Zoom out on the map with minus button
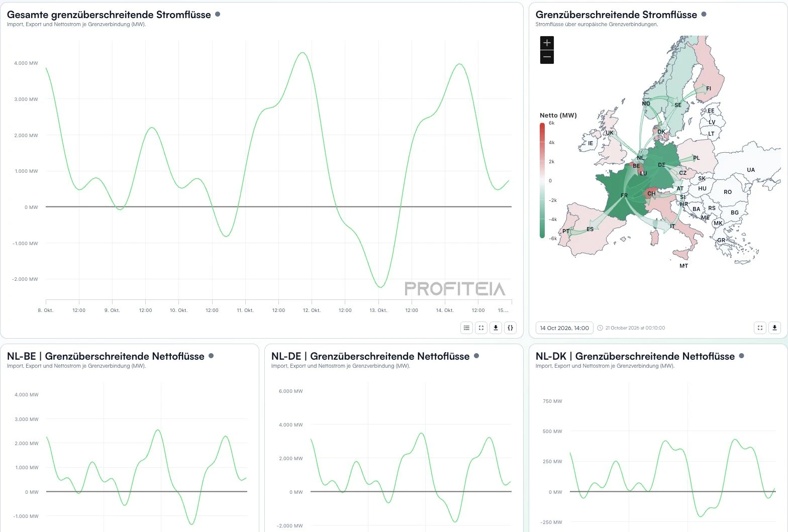The height and width of the screenshot is (532, 788). pyautogui.click(x=547, y=57)
